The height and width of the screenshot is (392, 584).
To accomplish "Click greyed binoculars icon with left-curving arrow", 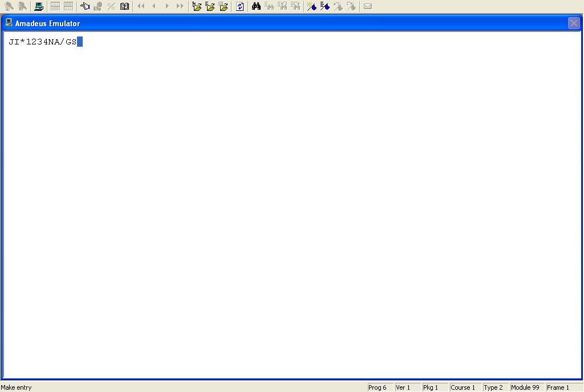I will [282, 6].
